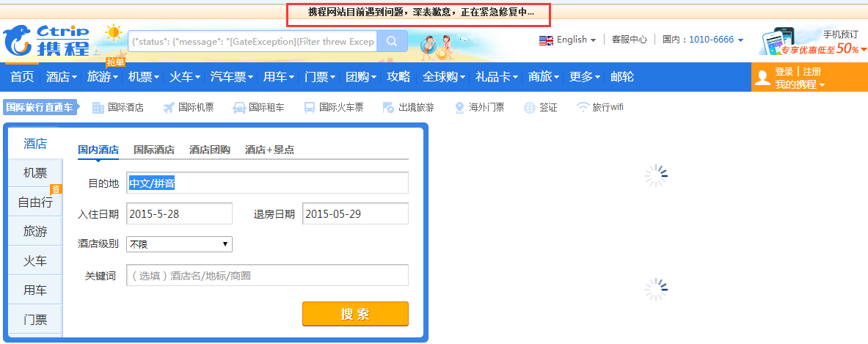This screenshot has height=344, width=868.
Task: Click the user avatar icon beside 登录
Action: point(763,78)
